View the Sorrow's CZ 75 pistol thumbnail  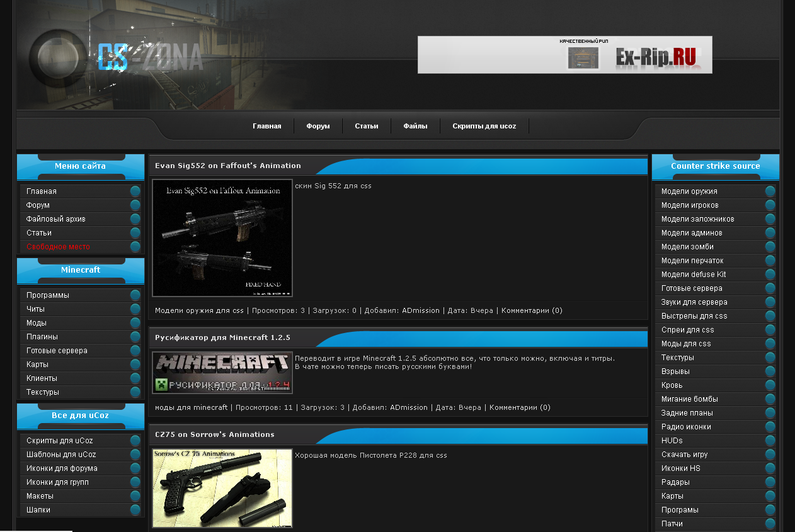222,488
